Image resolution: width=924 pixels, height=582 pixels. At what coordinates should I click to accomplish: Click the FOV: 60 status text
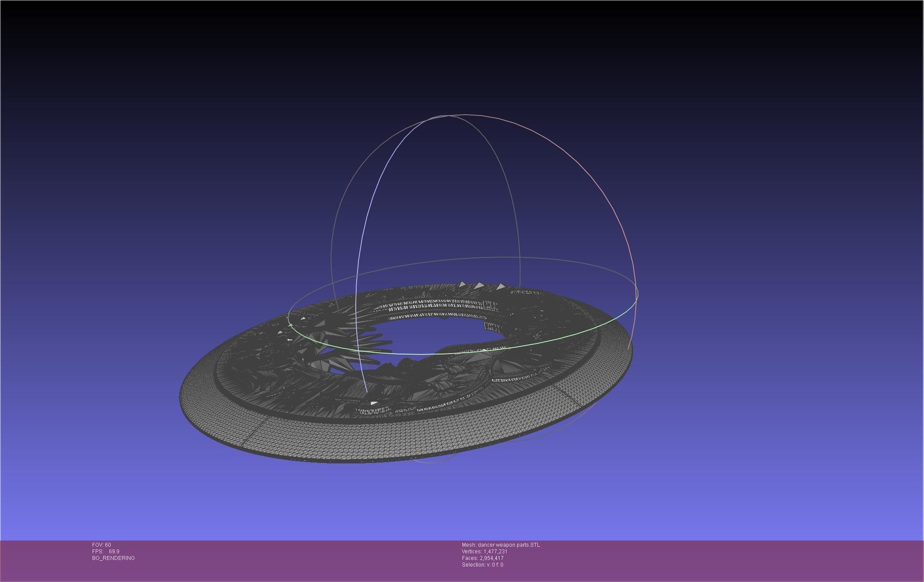tap(101, 545)
